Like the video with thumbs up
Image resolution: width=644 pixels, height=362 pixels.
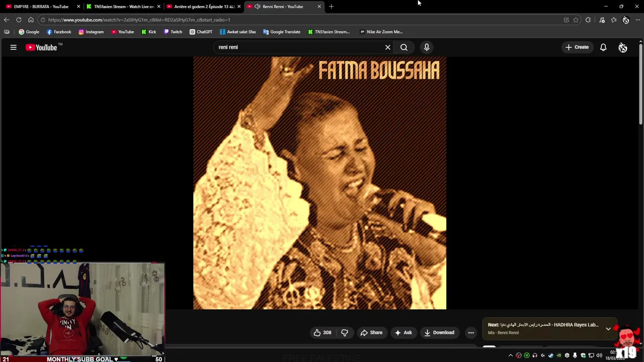[323, 332]
